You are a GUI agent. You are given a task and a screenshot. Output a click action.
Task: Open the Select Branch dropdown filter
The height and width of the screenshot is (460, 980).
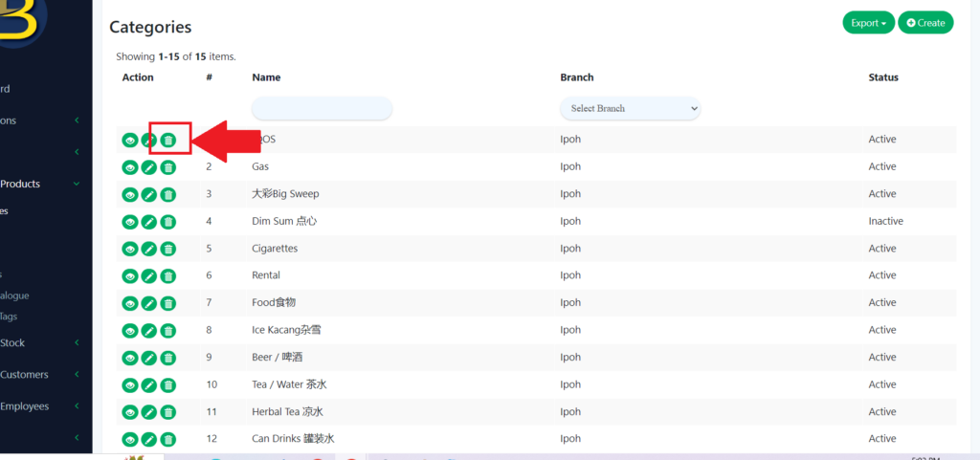[x=630, y=109]
